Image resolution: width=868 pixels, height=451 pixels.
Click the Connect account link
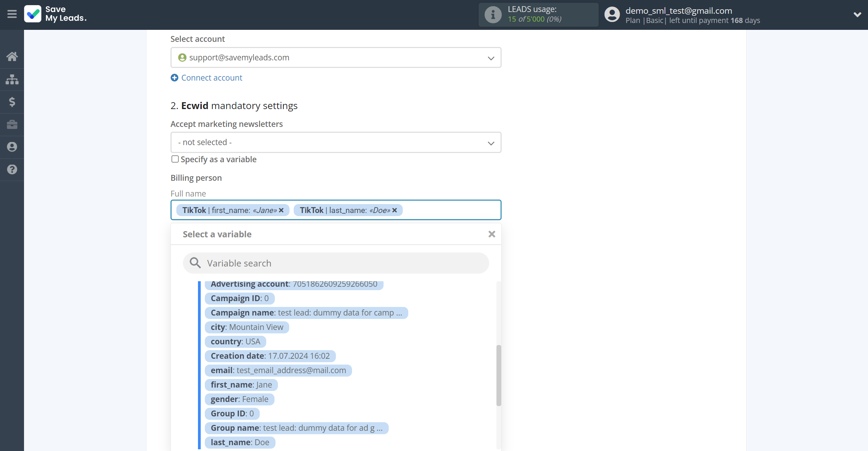(212, 78)
